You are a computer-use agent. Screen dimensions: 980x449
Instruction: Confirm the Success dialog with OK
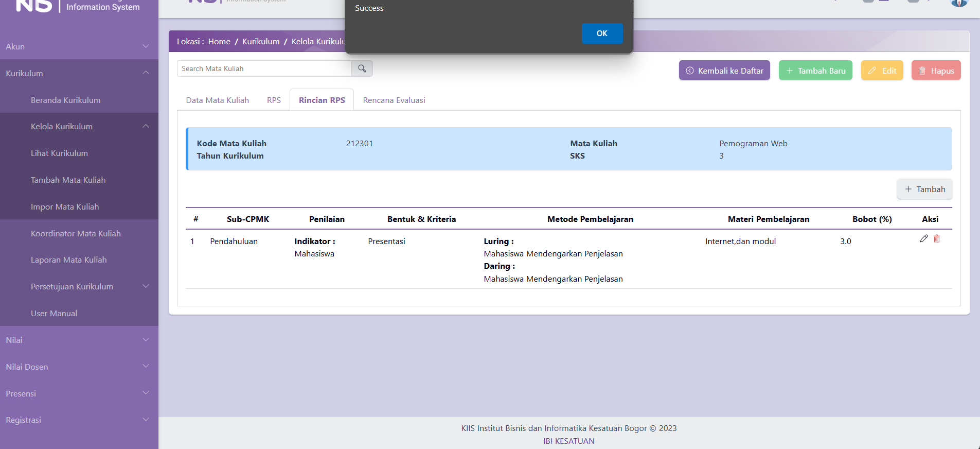602,33
